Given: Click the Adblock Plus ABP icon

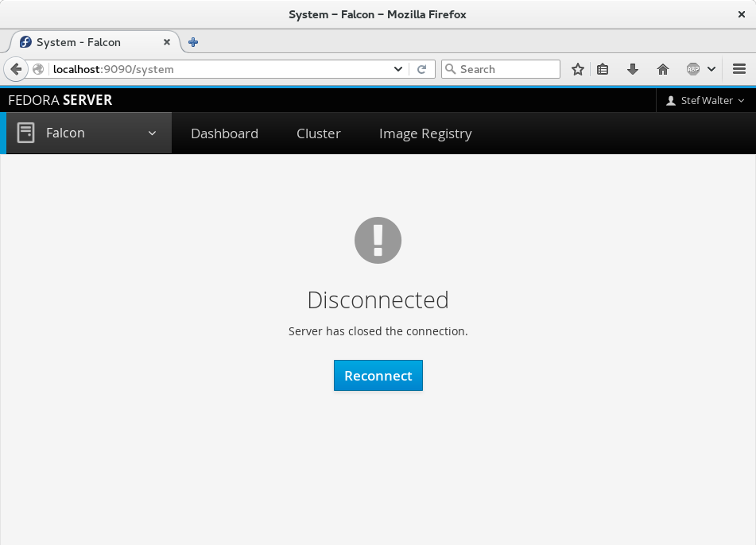Looking at the screenshot, I should [693, 69].
